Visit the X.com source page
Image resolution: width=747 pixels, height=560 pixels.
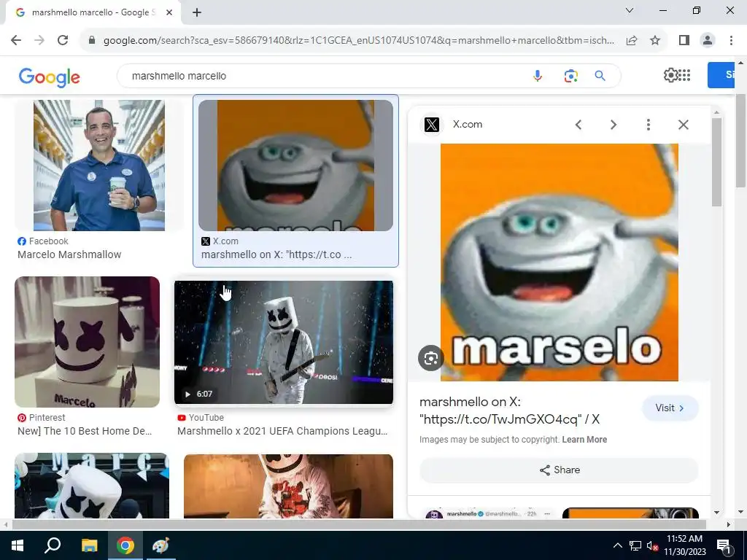670,408
